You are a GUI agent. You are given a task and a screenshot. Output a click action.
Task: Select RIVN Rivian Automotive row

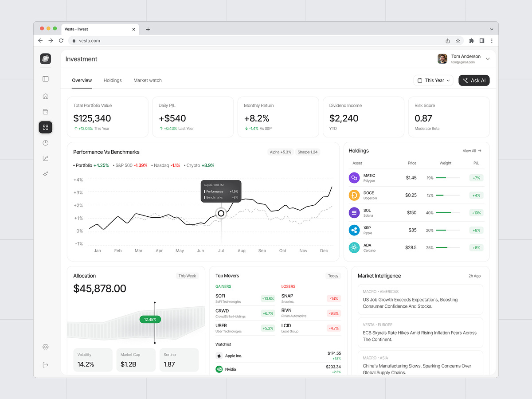click(x=311, y=313)
